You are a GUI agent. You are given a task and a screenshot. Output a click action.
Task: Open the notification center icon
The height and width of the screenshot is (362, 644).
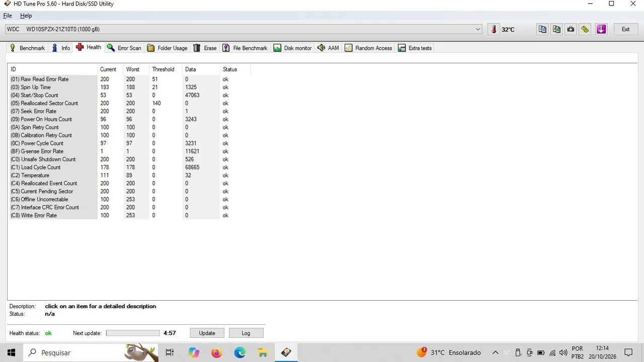[628, 352]
